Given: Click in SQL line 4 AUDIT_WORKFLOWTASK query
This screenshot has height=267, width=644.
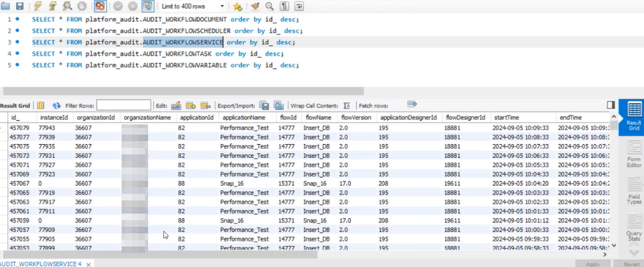Looking at the screenshot, I should (158, 53).
